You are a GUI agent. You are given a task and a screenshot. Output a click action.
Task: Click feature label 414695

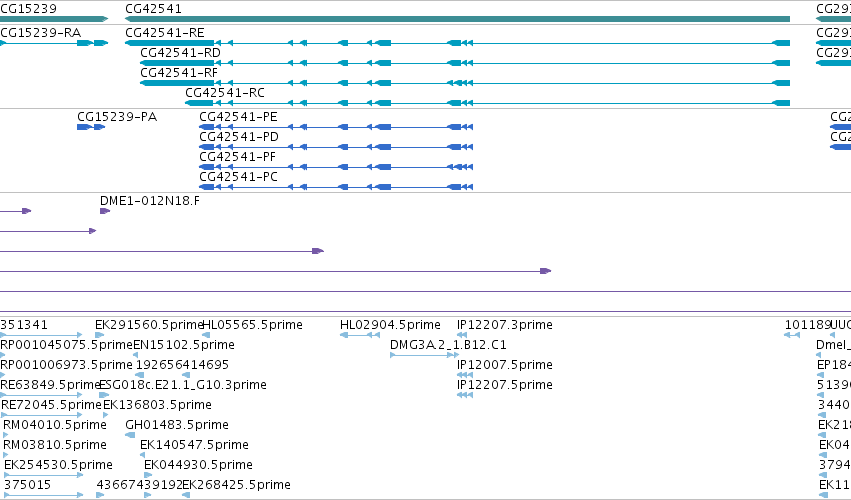click(206, 365)
